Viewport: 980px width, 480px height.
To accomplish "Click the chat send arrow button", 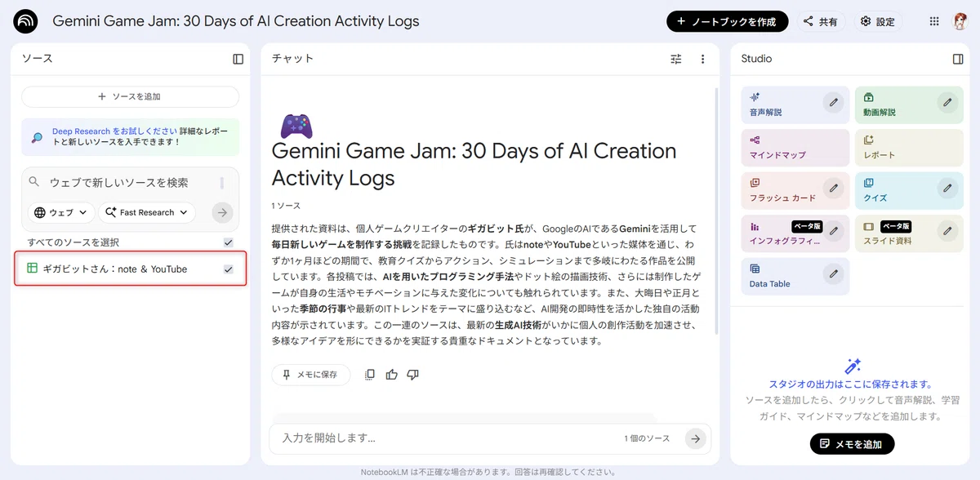I will (695, 438).
